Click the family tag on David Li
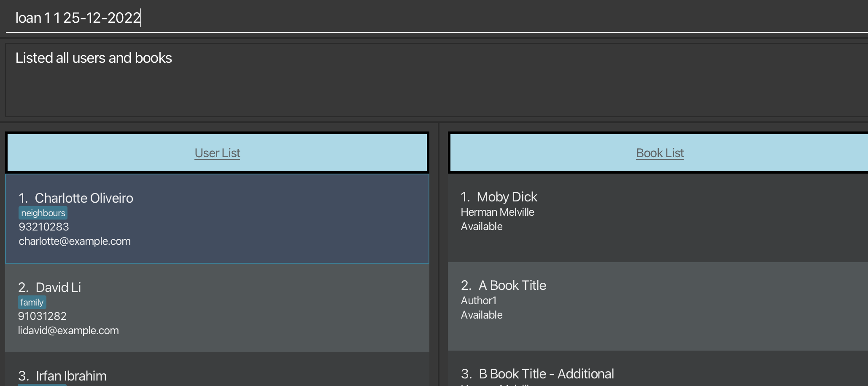 tap(32, 302)
